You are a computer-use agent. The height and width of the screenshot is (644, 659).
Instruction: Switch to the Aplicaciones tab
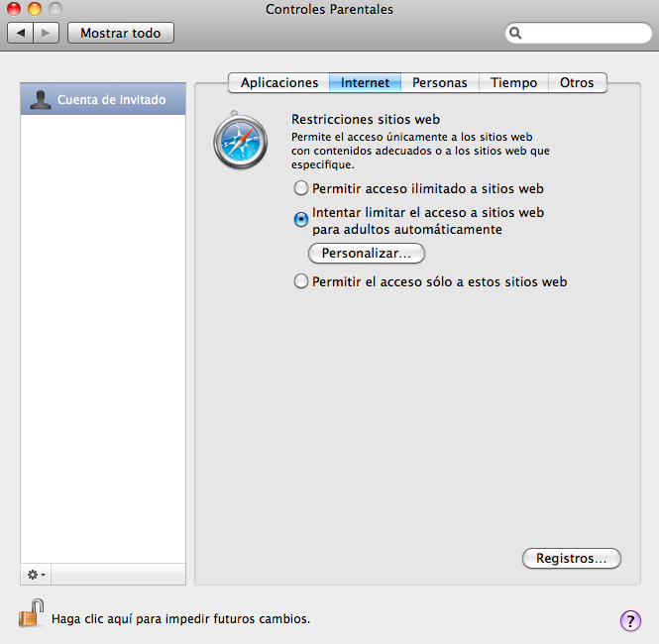pyautogui.click(x=279, y=83)
